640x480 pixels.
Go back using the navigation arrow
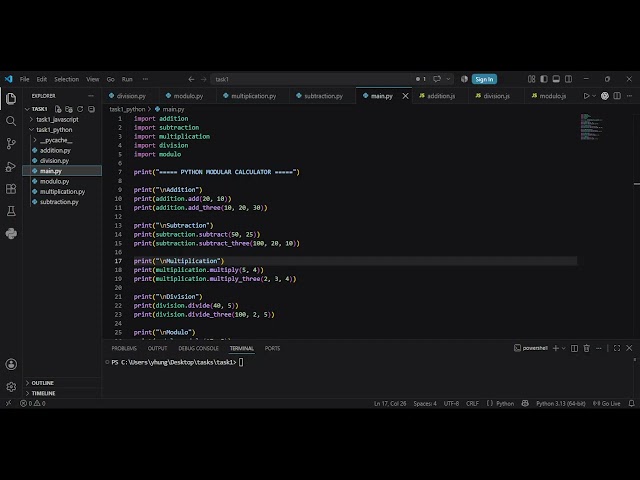tap(191, 79)
